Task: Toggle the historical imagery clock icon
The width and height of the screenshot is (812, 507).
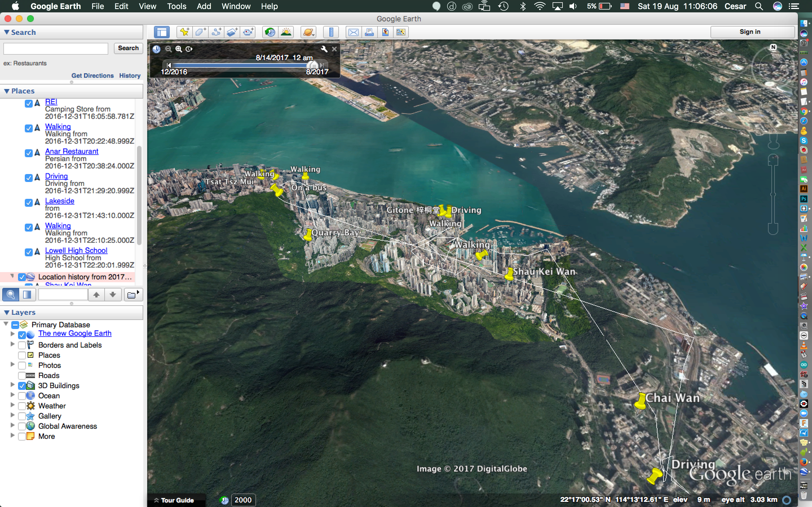Action: (x=270, y=32)
